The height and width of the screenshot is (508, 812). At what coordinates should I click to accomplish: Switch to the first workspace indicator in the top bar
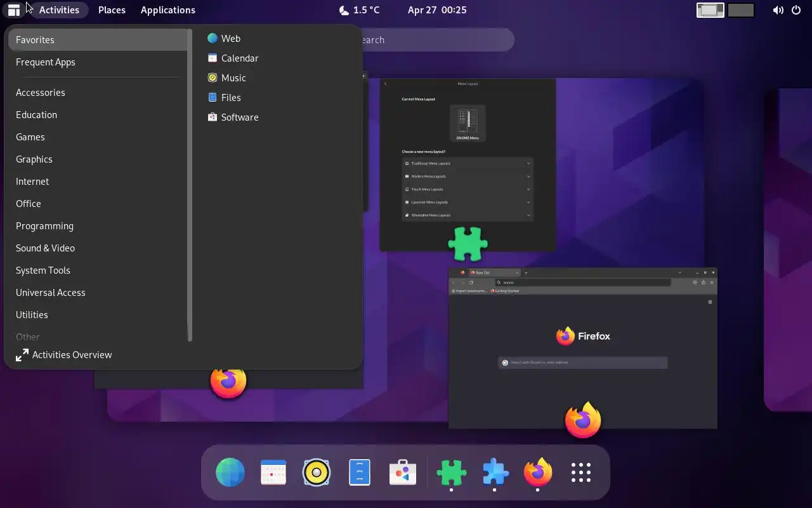click(710, 10)
